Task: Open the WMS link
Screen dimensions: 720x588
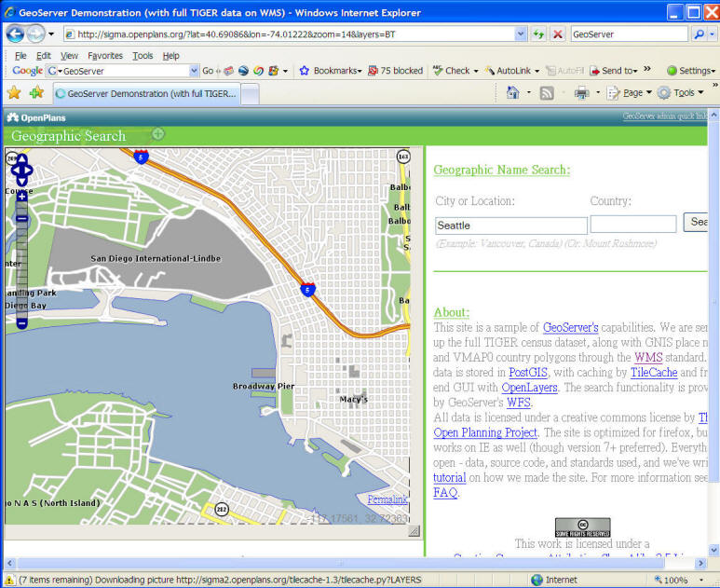Action: click(648, 358)
